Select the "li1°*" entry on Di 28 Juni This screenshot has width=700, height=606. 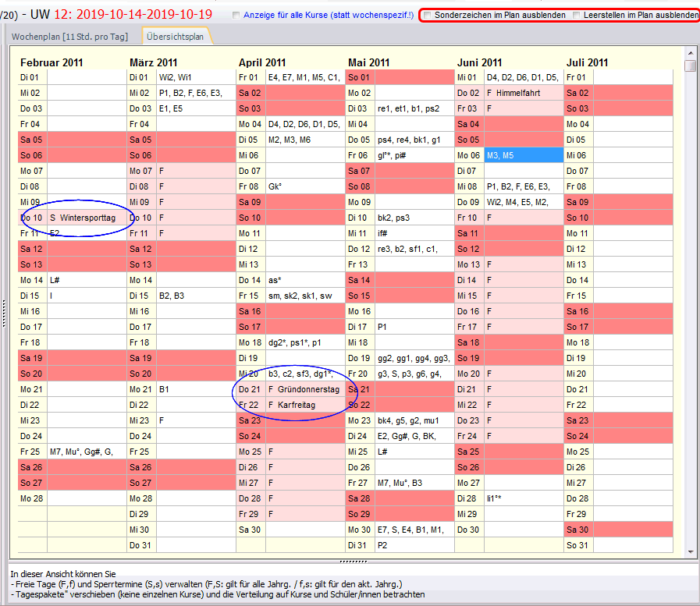tap(495, 498)
